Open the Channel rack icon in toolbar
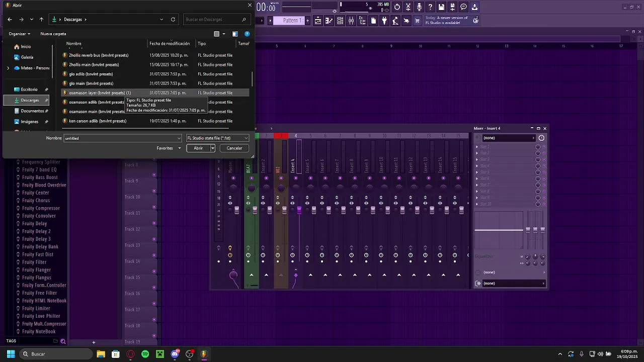The width and height of the screenshot is (644, 362). [x=340, y=21]
